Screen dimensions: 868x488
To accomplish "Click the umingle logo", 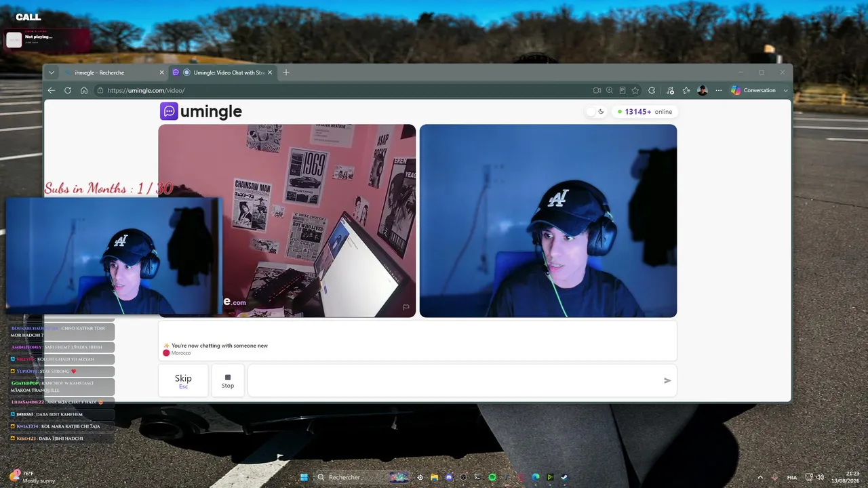I will click(201, 111).
